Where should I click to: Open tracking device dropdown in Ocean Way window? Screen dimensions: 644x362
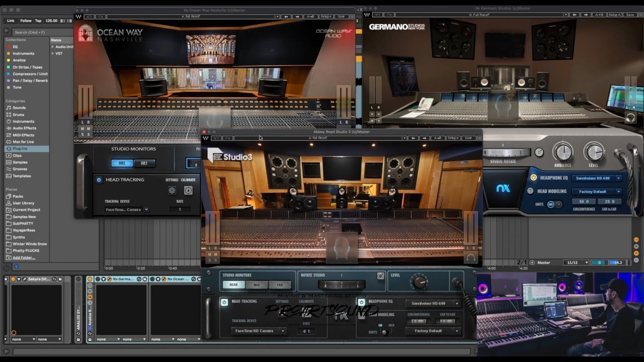127,209
